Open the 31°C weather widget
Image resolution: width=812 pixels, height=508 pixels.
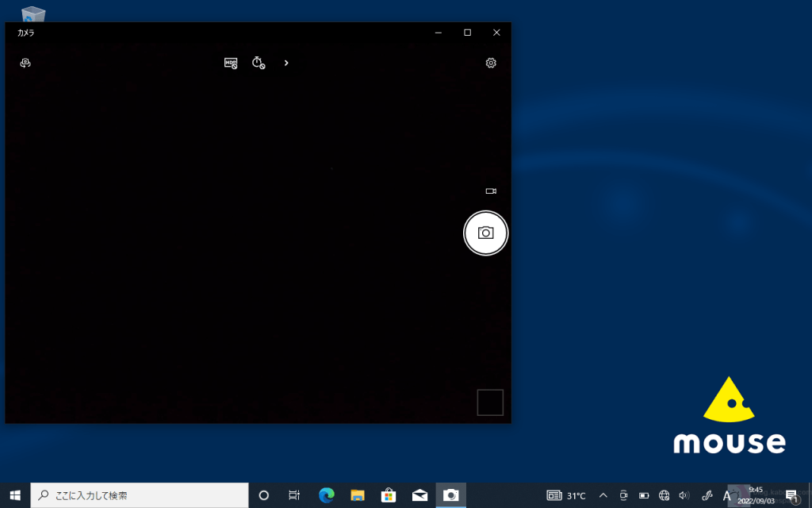tap(567, 495)
